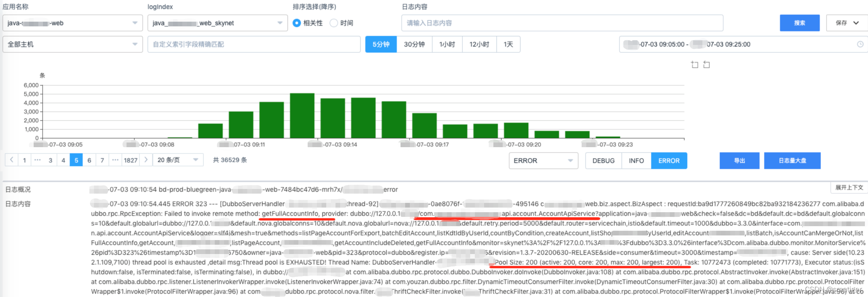Click 展开上下文 to expand context
This screenshot has height=297, width=868.
849,187
